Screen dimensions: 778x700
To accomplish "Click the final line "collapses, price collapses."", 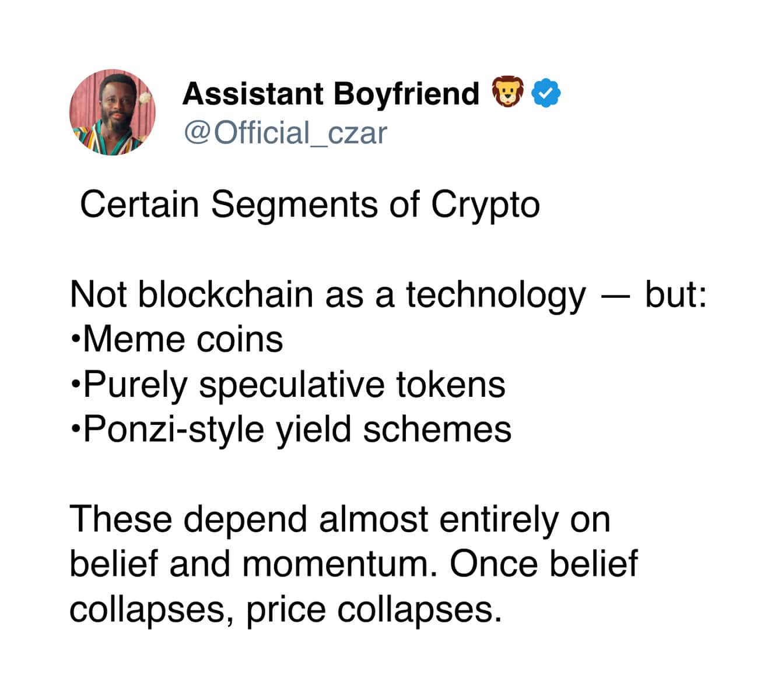I will tap(286, 610).
